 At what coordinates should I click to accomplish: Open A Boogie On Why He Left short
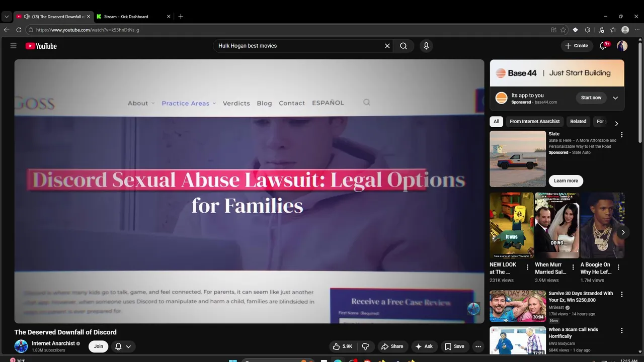point(602,225)
